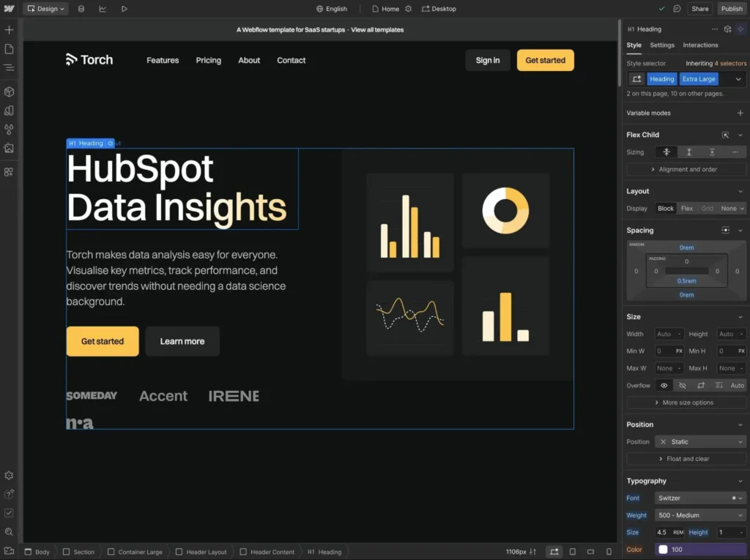Image resolution: width=750 pixels, height=560 pixels.
Task: Open the Components cube icon
Action: click(9, 92)
